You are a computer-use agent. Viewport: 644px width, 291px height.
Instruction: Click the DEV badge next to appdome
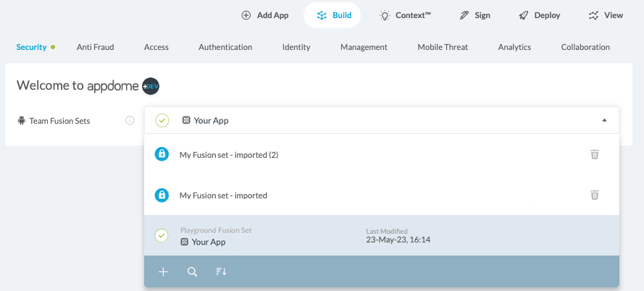coord(151,86)
